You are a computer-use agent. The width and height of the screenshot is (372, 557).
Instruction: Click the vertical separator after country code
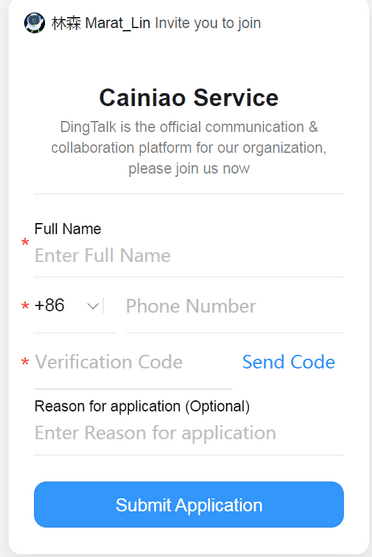(103, 306)
